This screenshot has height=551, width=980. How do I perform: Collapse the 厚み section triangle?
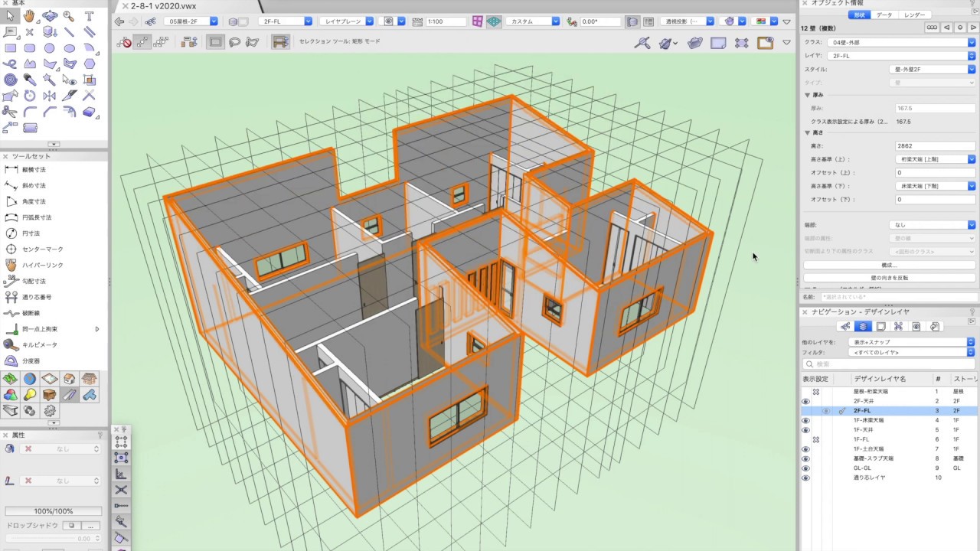click(807, 95)
